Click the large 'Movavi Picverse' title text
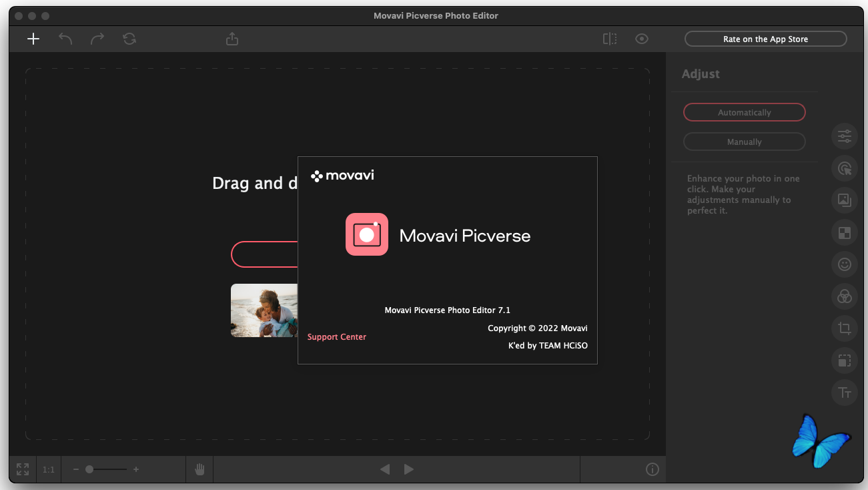868x490 pixels. pyautogui.click(x=465, y=236)
